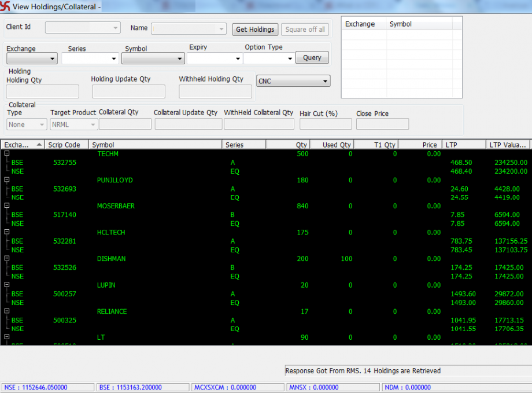Sort by the Qty column header
The height and width of the screenshot is (393, 532).
288,145
